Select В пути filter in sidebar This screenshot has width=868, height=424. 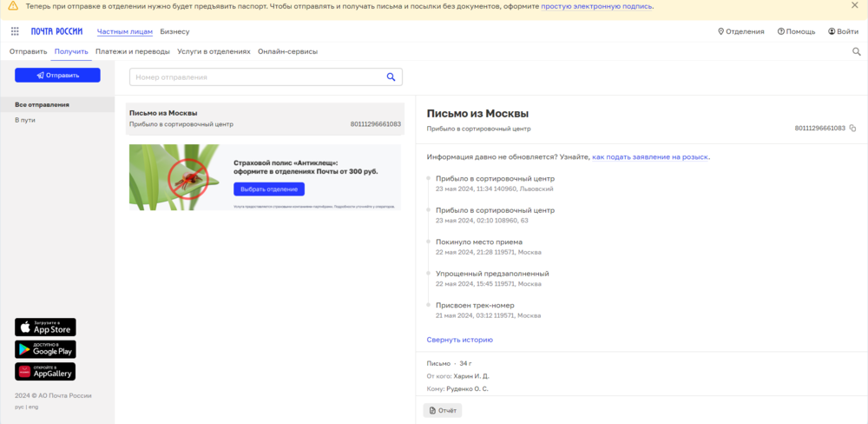click(25, 120)
